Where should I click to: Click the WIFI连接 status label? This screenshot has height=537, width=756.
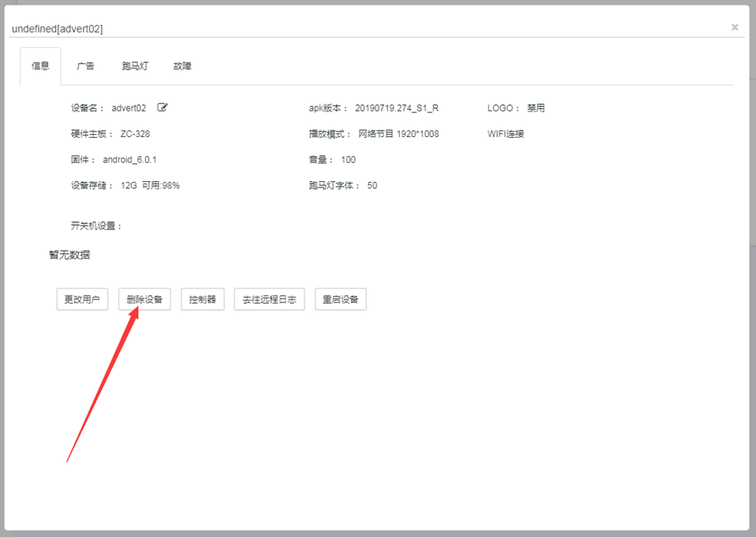(x=505, y=134)
